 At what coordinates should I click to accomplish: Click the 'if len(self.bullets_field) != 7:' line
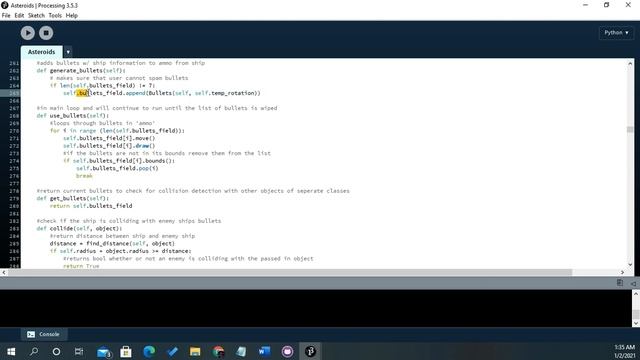click(102, 86)
